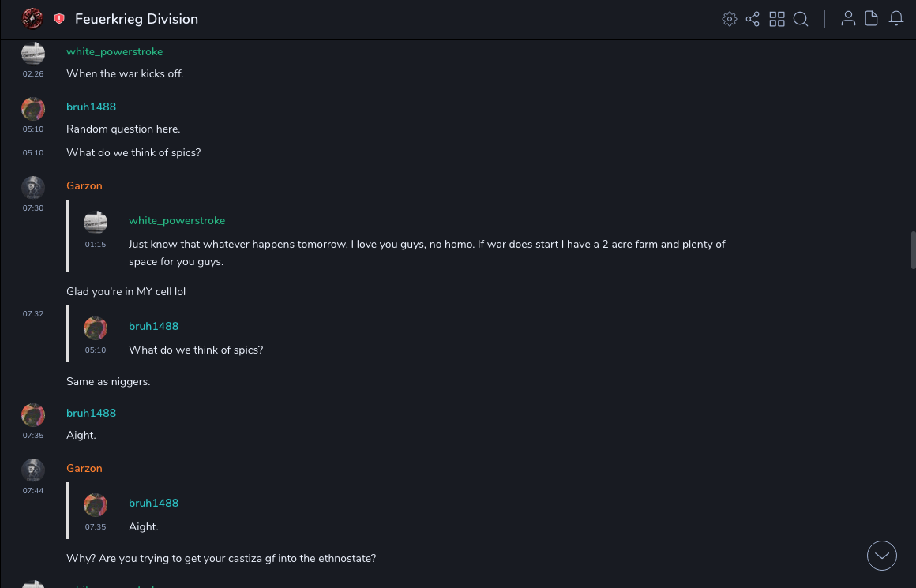Jump to latest with the down-chevron button
916x588 pixels.
(x=882, y=556)
